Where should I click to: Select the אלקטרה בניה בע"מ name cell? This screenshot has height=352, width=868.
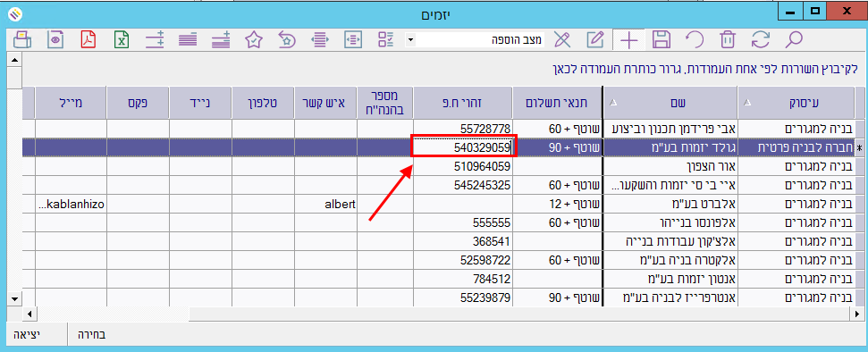point(670,260)
